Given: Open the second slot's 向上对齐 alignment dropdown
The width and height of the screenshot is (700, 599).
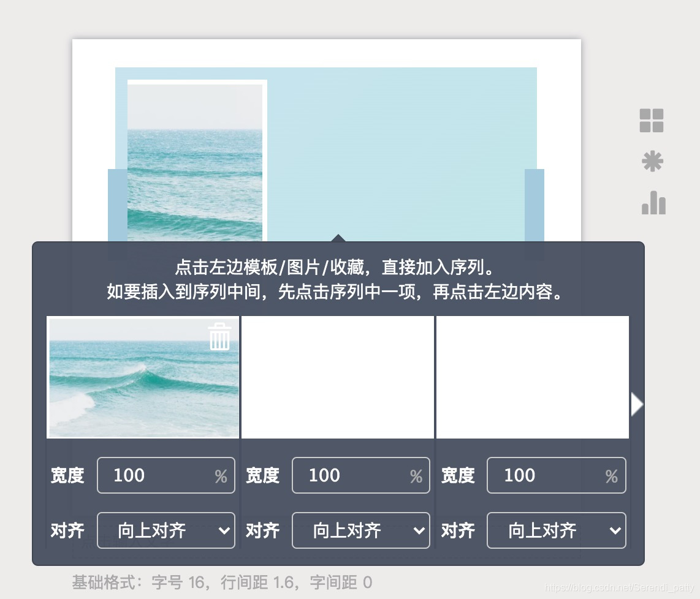Looking at the screenshot, I should pyautogui.click(x=360, y=530).
